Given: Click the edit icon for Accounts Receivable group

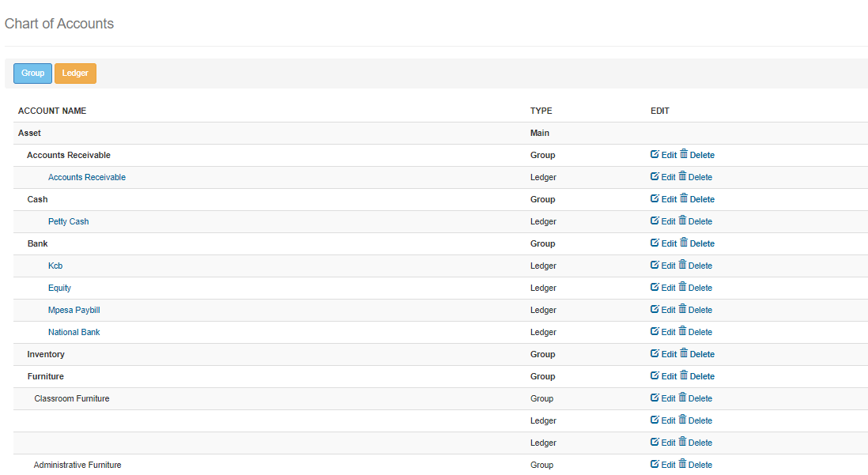Looking at the screenshot, I should coord(655,154).
